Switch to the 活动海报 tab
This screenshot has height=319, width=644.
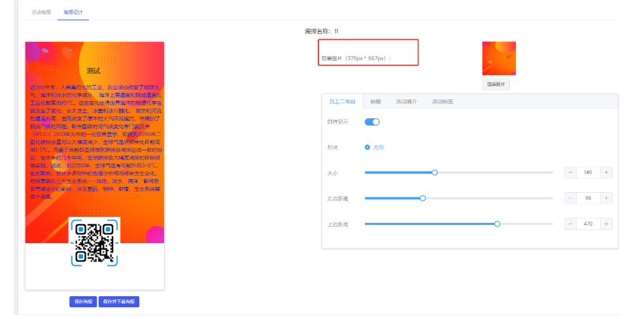[x=41, y=12]
